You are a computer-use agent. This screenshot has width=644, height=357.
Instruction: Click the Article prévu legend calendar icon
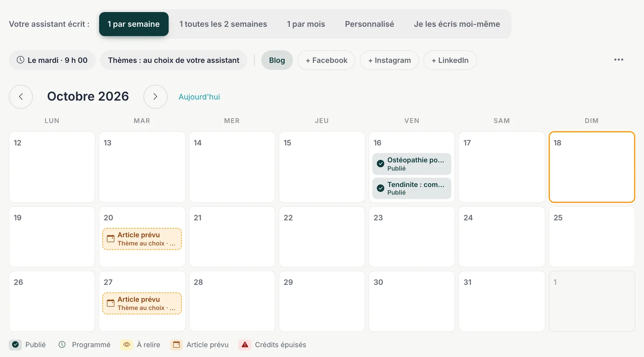coord(176,345)
